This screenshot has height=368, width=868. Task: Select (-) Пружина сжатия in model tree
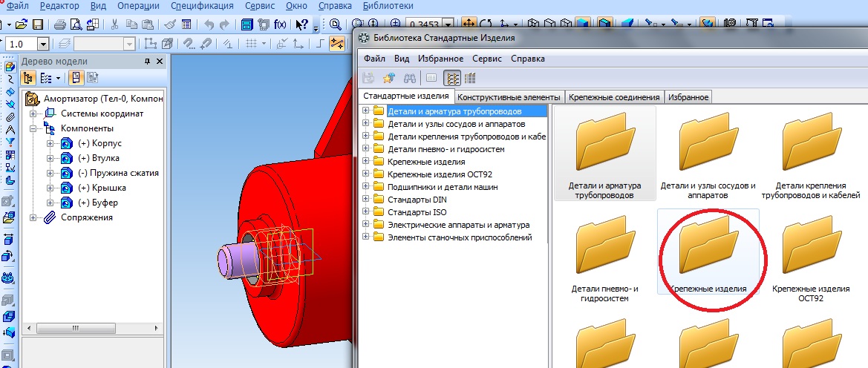click(x=119, y=173)
